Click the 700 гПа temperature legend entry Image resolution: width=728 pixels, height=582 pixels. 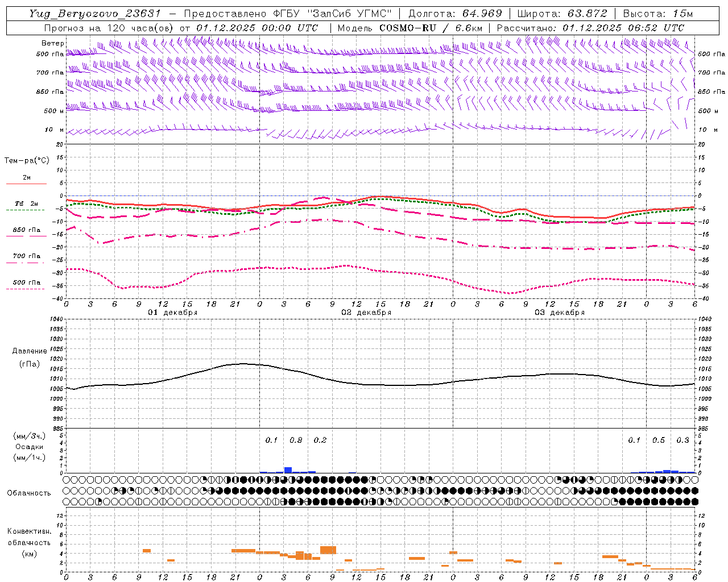pos(26,258)
